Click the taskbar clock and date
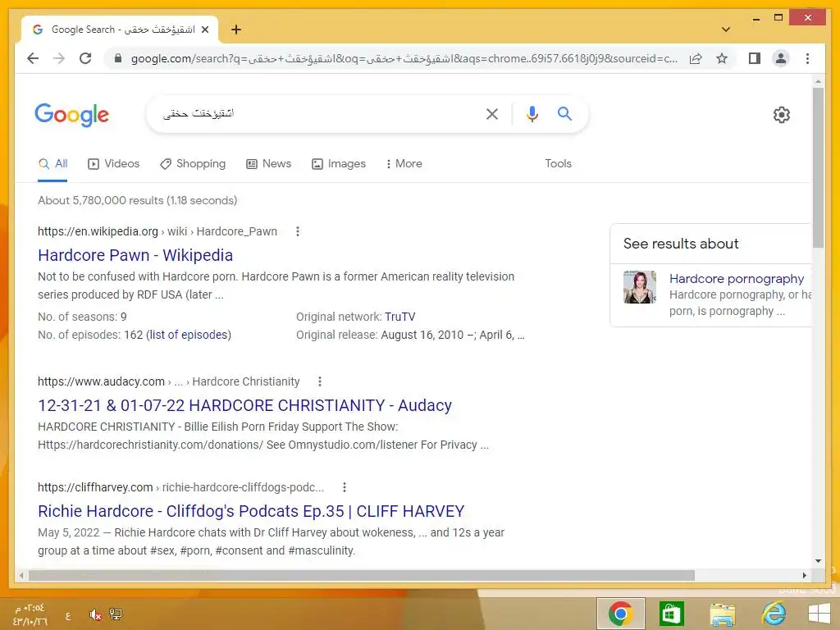The image size is (840, 630). point(30,615)
